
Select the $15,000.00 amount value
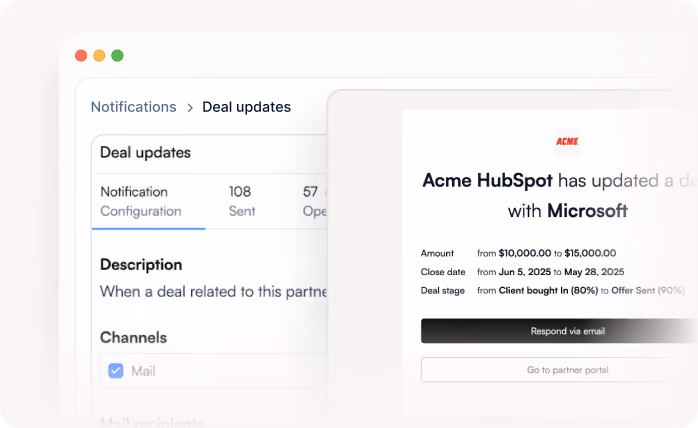(x=590, y=253)
